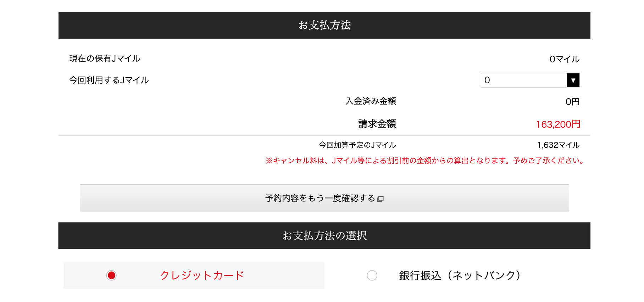Click the お支払方法の選択 header bar
This screenshot has height=302, width=644.
tap(324, 236)
